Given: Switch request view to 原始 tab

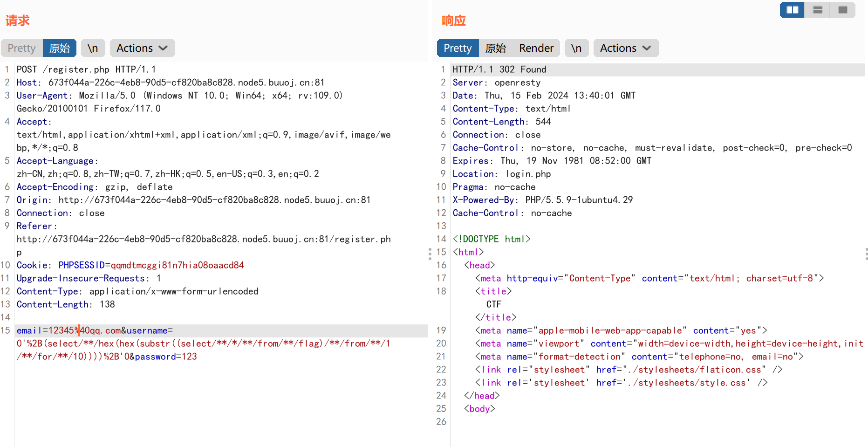Looking at the screenshot, I should coord(60,48).
